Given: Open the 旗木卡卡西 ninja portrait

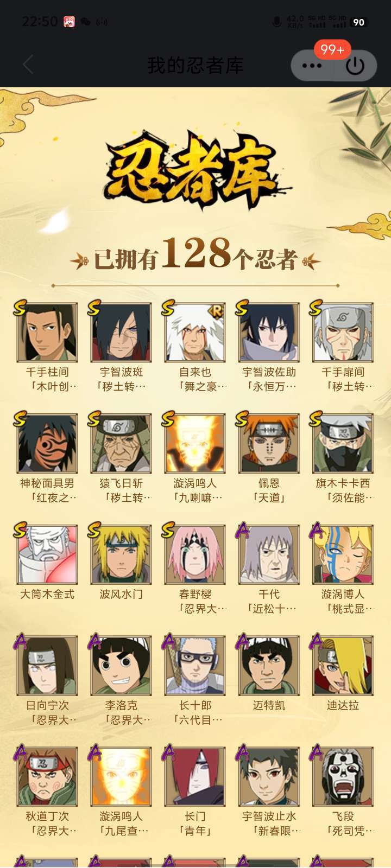Looking at the screenshot, I should (343, 443).
